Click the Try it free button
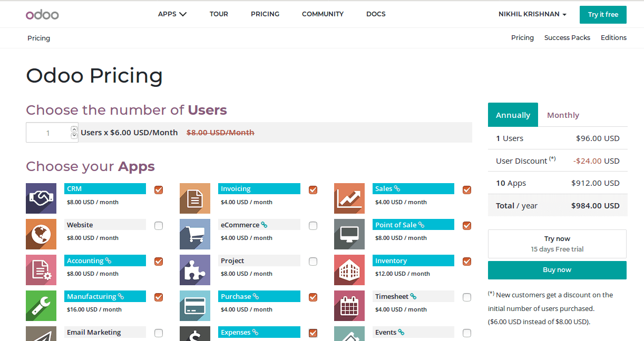Viewport: 644px width, 341px height. click(x=603, y=15)
